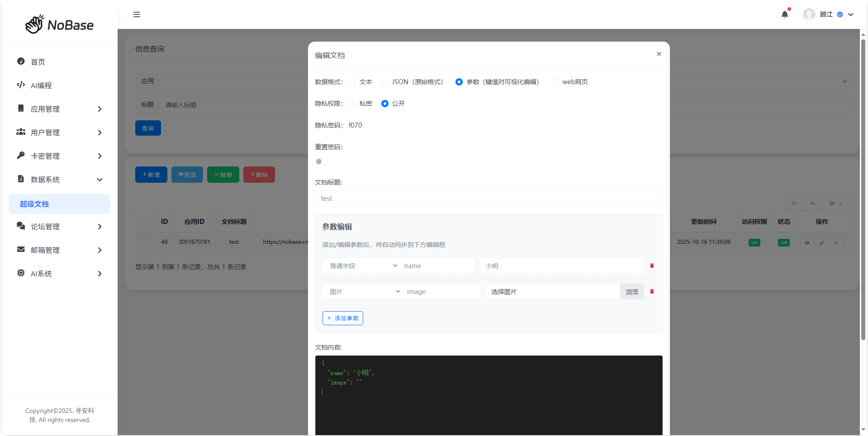
Task: Open the 图片 field type dropdown
Action: pyautogui.click(x=365, y=292)
